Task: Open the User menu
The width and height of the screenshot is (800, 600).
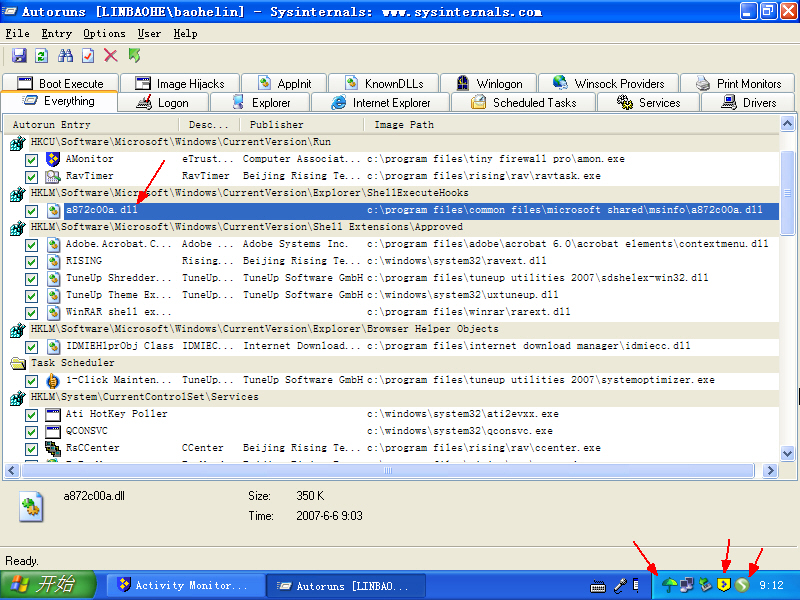Action: point(149,34)
